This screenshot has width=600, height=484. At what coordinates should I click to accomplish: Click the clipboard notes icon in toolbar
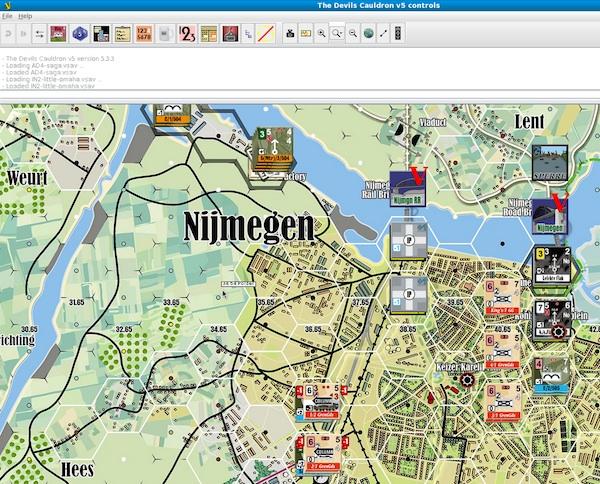[x=122, y=33]
